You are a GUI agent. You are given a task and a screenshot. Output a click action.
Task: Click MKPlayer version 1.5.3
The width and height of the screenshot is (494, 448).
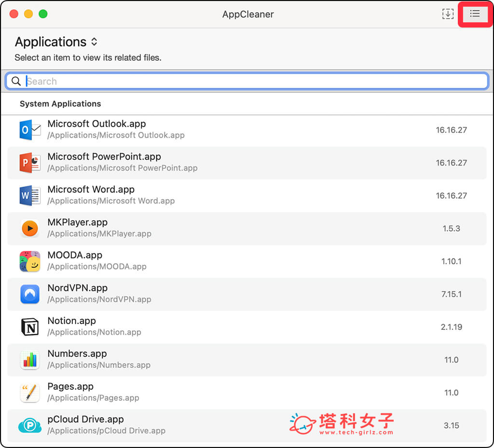pos(451,228)
